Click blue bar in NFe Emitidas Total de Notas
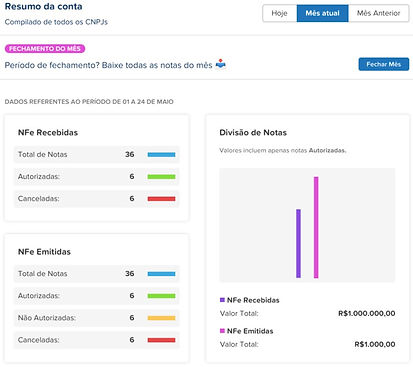The width and height of the screenshot is (413, 367). click(x=161, y=274)
